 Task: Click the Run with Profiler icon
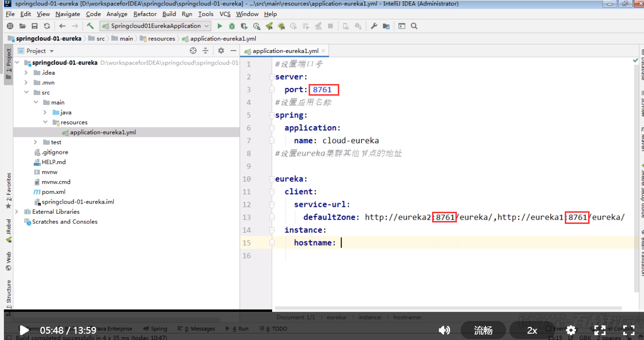(256, 26)
